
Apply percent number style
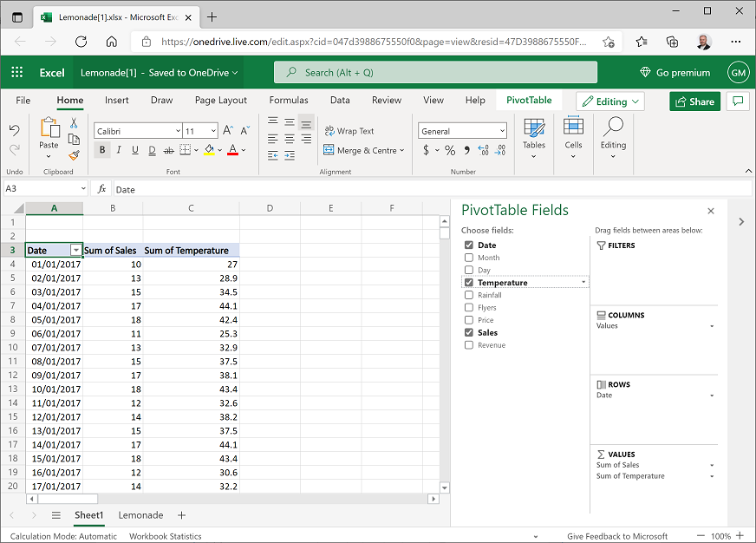point(449,149)
